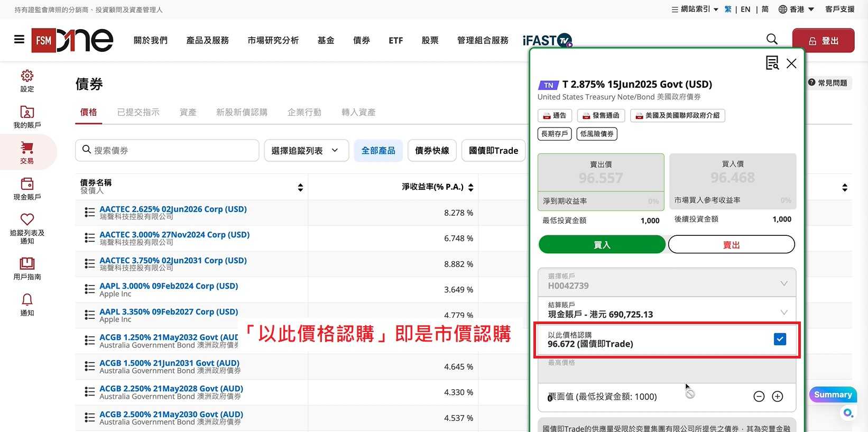Open 我的賬戶 sidebar item
The height and width of the screenshot is (432, 868).
27,117
